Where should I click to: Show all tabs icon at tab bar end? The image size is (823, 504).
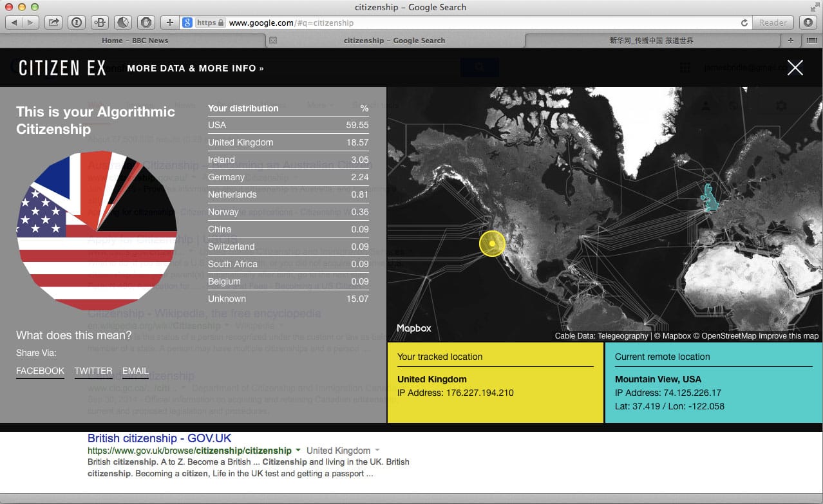click(811, 40)
